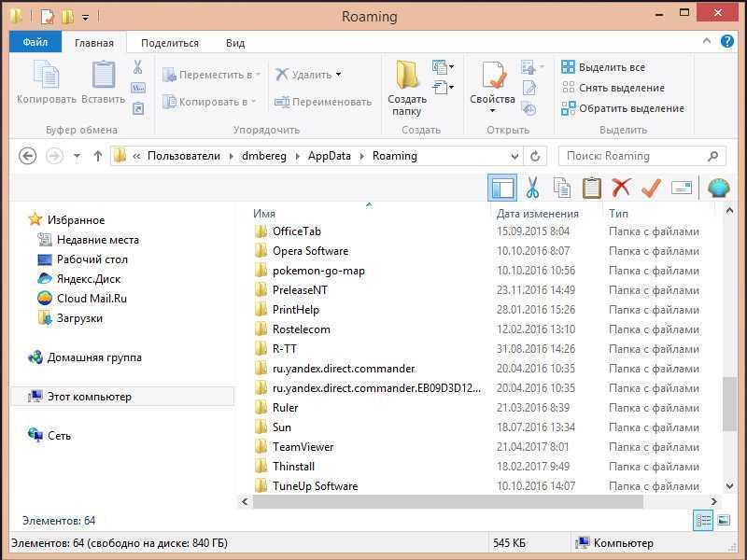747x560 pixels.
Task: Click the AppData breadcrumb segment
Action: [x=330, y=156]
